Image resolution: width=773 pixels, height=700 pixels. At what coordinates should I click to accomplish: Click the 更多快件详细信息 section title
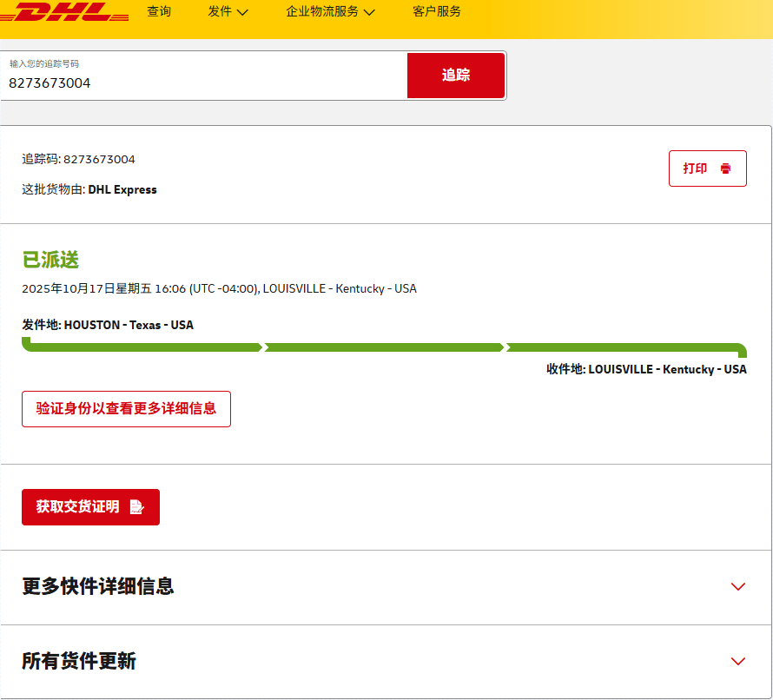98,586
